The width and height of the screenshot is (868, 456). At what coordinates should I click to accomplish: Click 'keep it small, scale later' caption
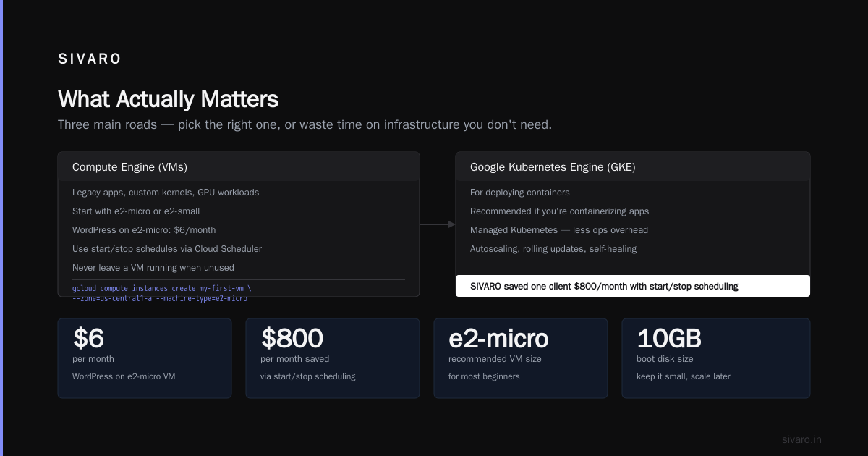coord(684,376)
